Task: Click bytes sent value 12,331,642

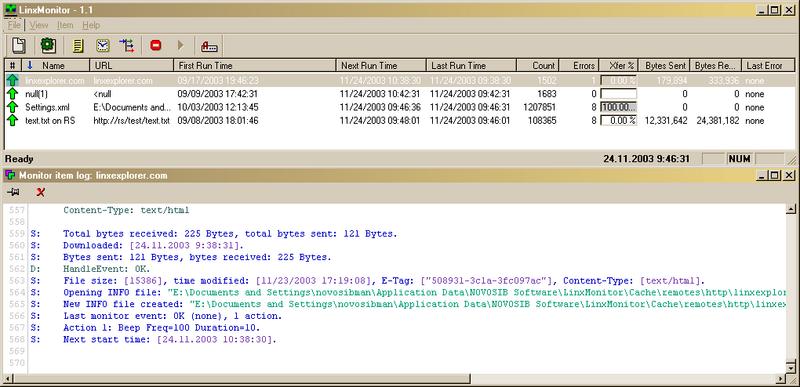Action: (x=666, y=121)
